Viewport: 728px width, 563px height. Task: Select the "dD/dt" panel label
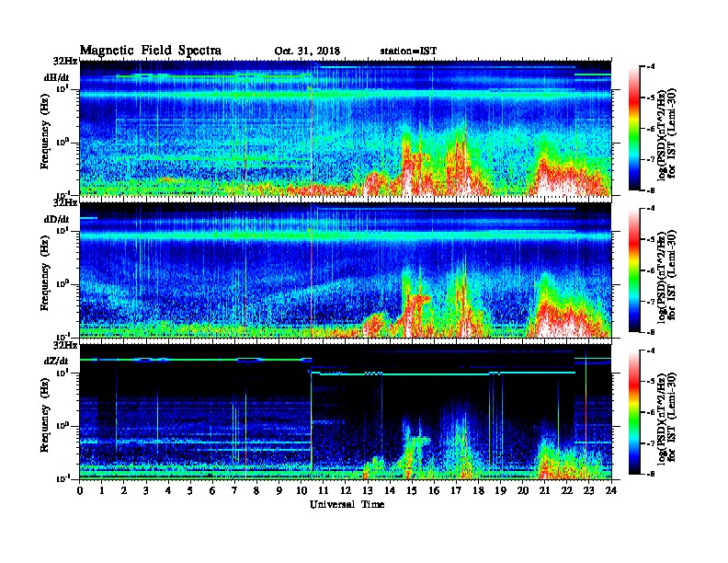(57, 219)
